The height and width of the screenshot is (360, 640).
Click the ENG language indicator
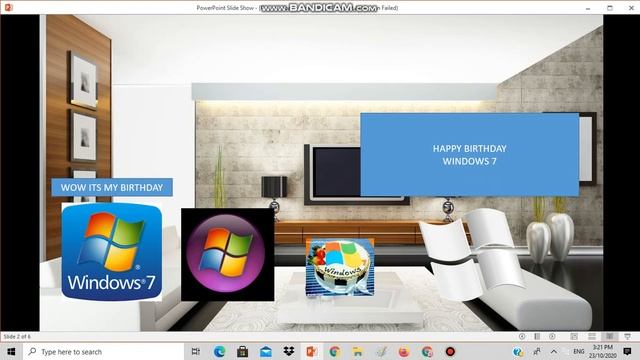click(x=578, y=351)
